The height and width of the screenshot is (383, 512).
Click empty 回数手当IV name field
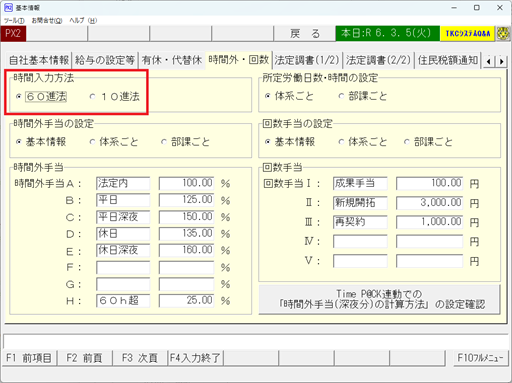(360, 241)
